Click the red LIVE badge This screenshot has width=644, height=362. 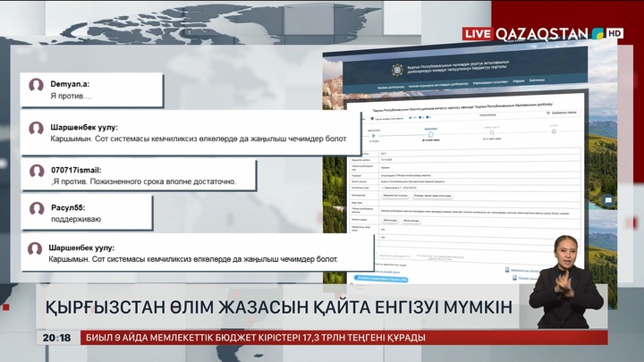click(x=478, y=33)
